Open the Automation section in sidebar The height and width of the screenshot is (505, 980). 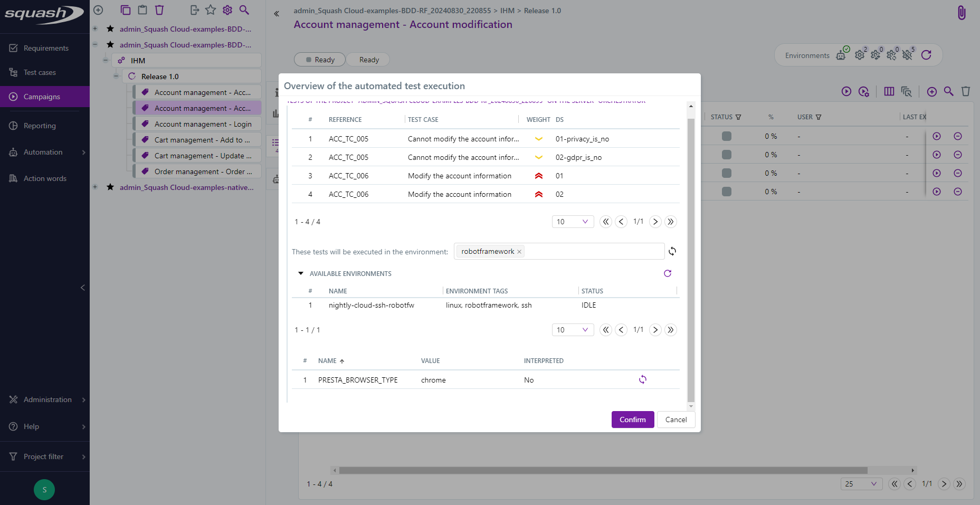42,152
